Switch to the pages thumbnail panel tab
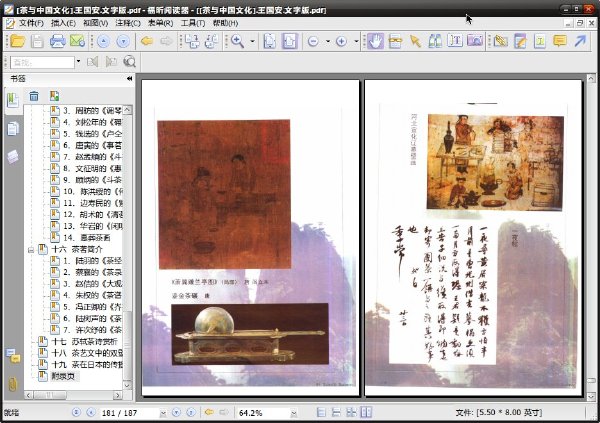The height and width of the screenshot is (423, 600). click(x=13, y=129)
